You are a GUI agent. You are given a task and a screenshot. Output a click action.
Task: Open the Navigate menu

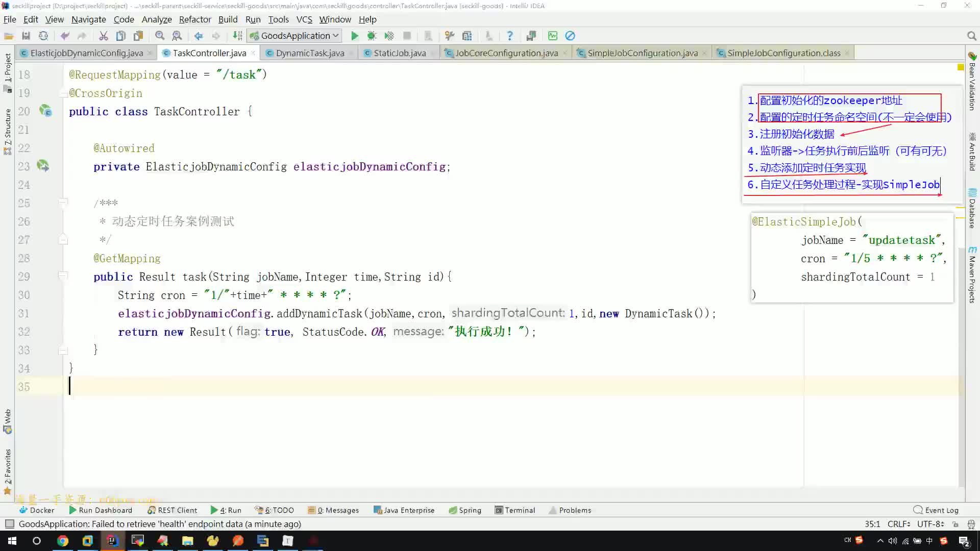coord(89,19)
